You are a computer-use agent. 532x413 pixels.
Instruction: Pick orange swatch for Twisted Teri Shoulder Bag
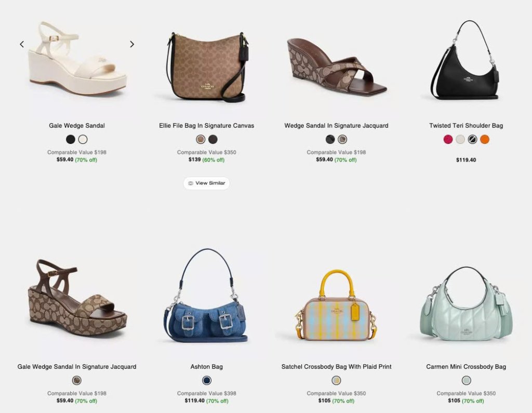pos(485,139)
